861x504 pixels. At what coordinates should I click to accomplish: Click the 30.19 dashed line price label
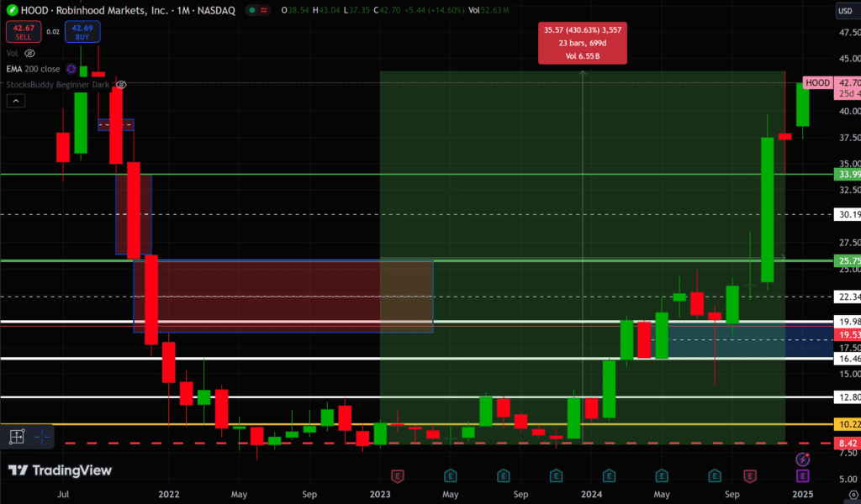[x=848, y=214]
